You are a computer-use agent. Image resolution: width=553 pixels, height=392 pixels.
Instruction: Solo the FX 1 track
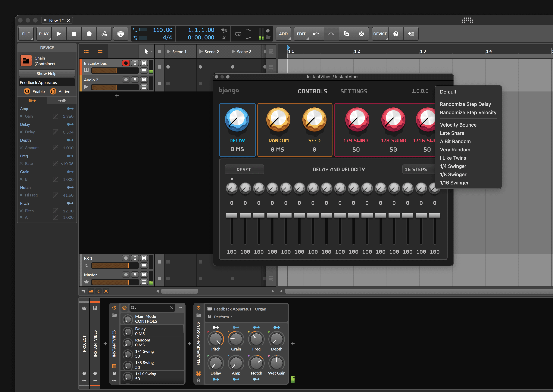click(135, 258)
